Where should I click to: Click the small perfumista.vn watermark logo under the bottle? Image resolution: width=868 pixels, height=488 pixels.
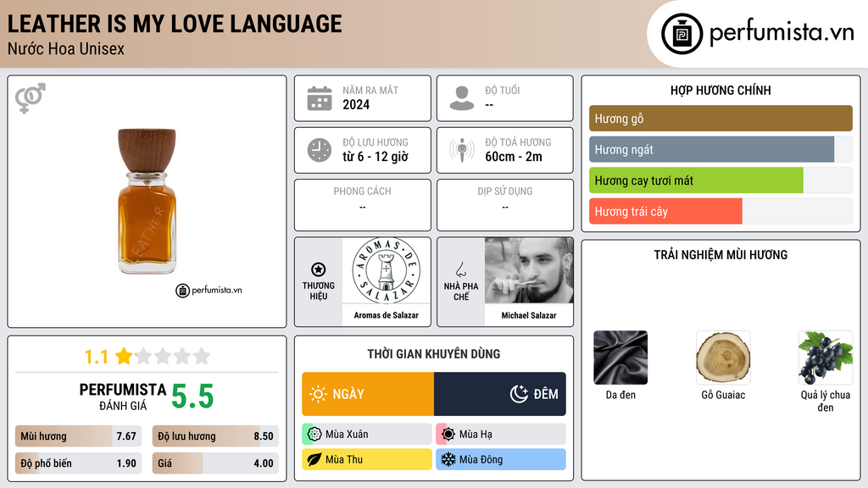pyautogui.click(x=209, y=290)
